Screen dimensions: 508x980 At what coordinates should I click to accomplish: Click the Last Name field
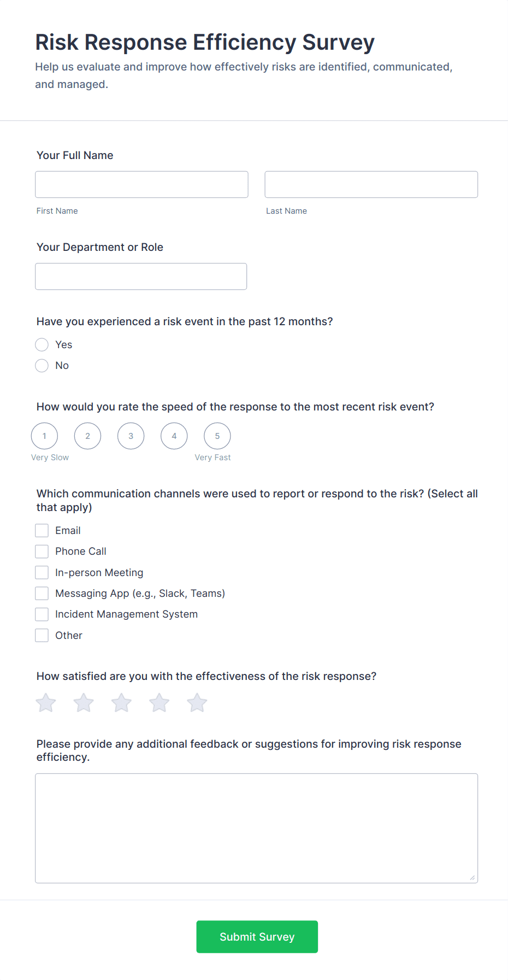[371, 184]
